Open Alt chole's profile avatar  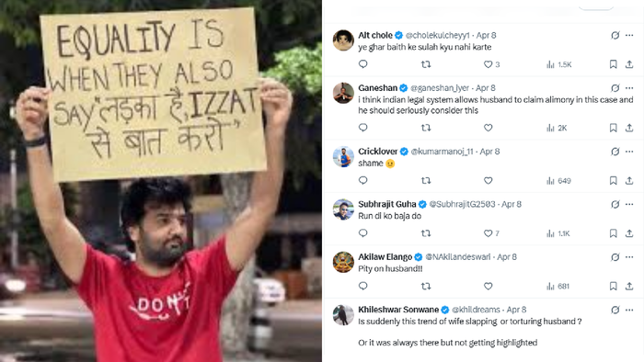point(343,40)
